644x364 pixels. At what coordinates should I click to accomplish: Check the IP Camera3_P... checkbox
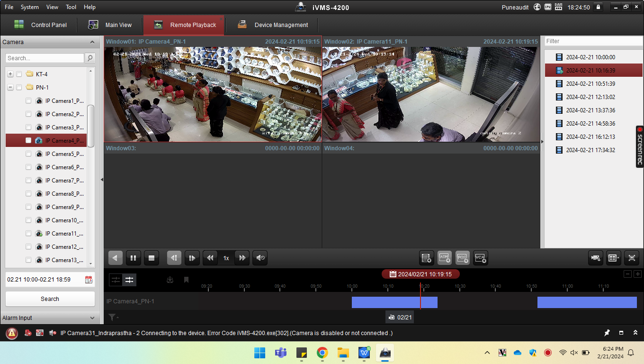pos(28,127)
